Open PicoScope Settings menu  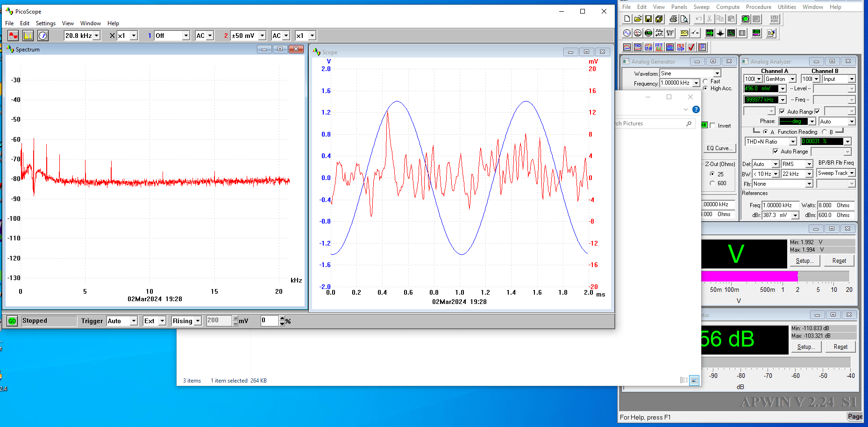coord(45,23)
